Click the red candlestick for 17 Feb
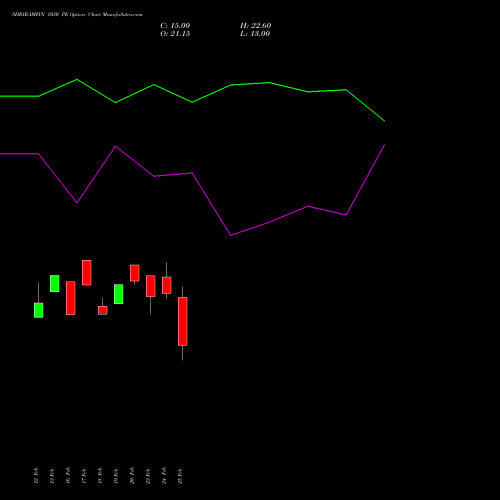 pos(87,273)
